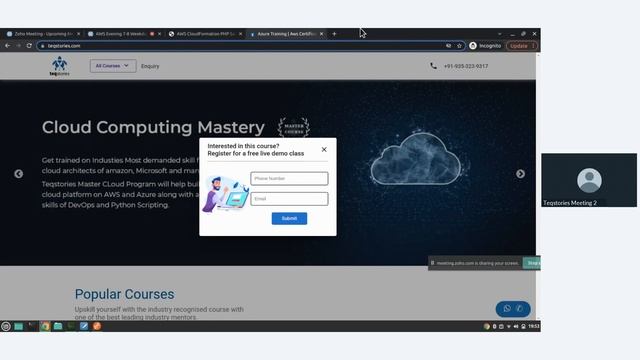Click the volume icon in system tray
Image resolution: width=640 pixels, height=360 pixels.
coord(516,327)
